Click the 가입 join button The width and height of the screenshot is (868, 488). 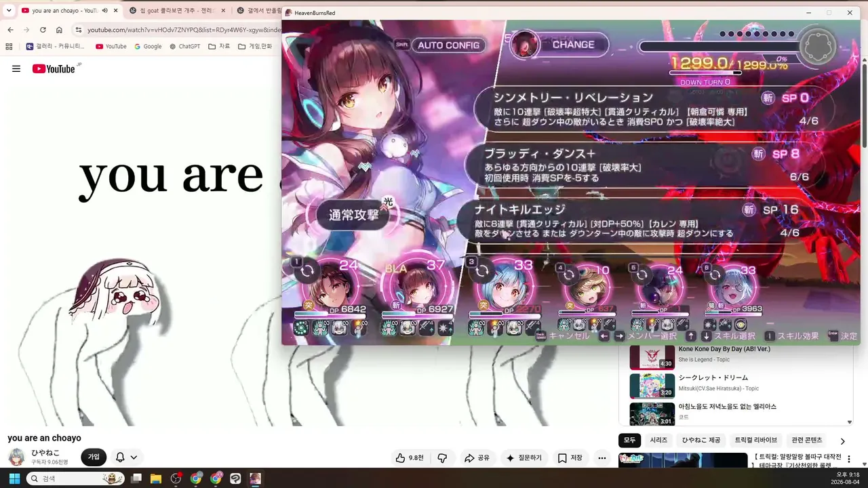coord(94,457)
